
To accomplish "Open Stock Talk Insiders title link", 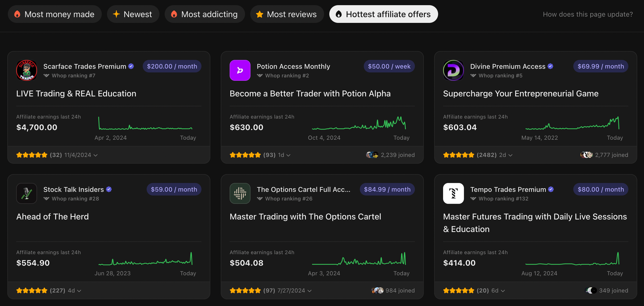I will [74, 190].
